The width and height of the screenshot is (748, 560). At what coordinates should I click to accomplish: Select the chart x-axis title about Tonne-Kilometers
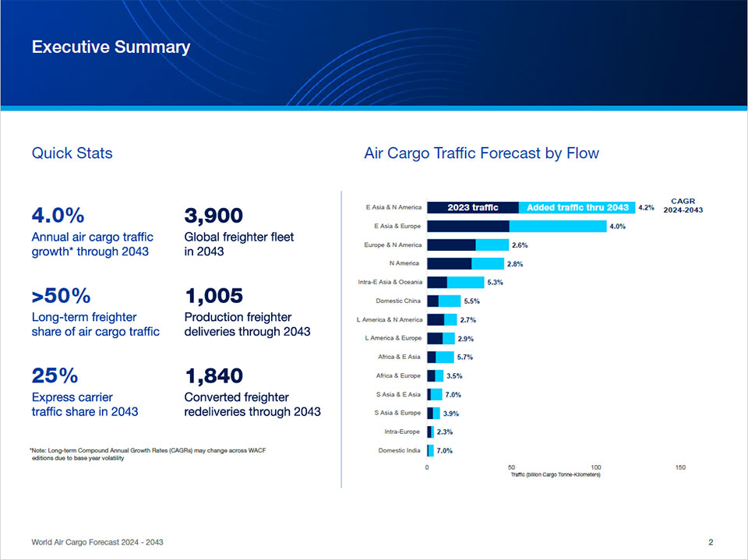[x=556, y=475]
